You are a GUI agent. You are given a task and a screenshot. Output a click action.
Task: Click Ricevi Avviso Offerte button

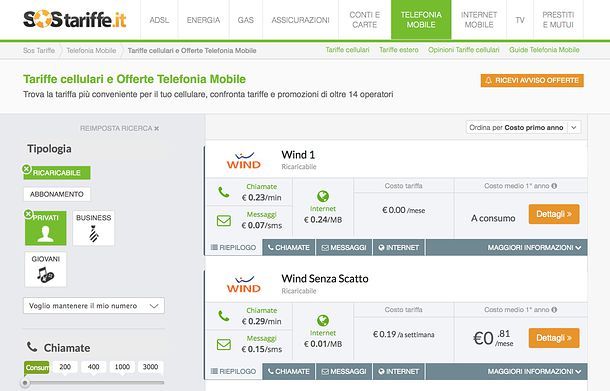coord(532,81)
